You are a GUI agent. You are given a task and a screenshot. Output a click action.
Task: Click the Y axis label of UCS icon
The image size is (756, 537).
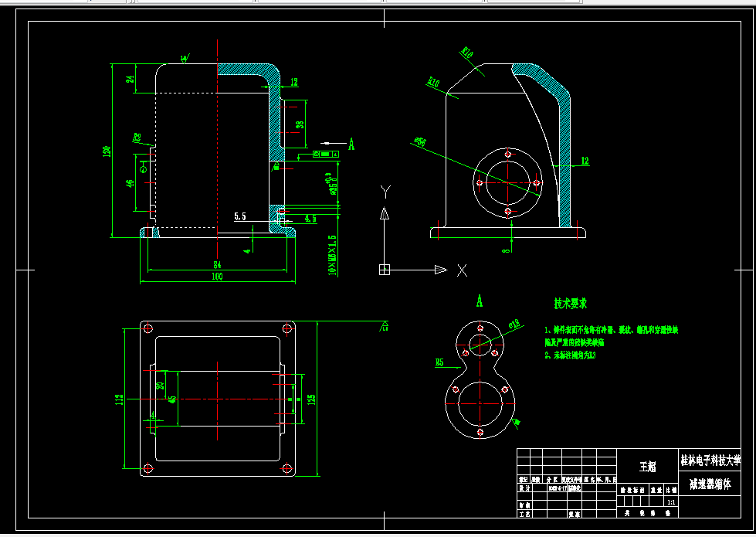(x=385, y=192)
